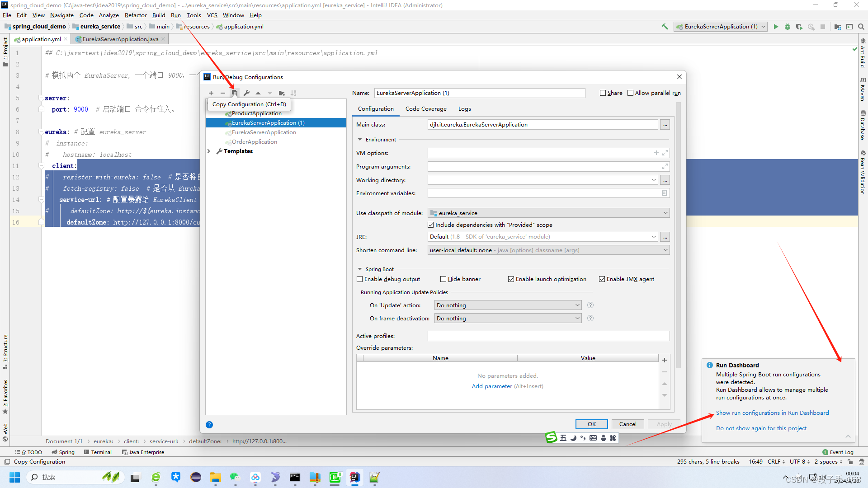Open JRE dropdown
Screen dimensions: 868x488
pos(543,237)
